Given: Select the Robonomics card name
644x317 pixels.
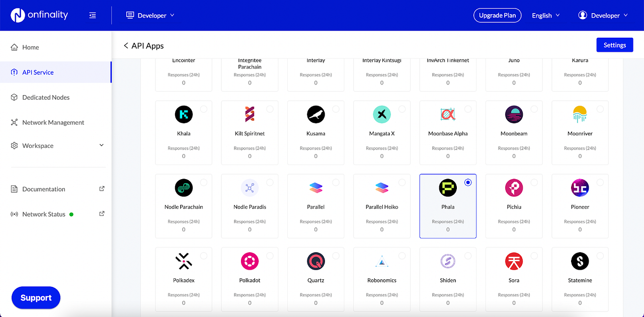Looking at the screenshot, I should tap(382, 280).
